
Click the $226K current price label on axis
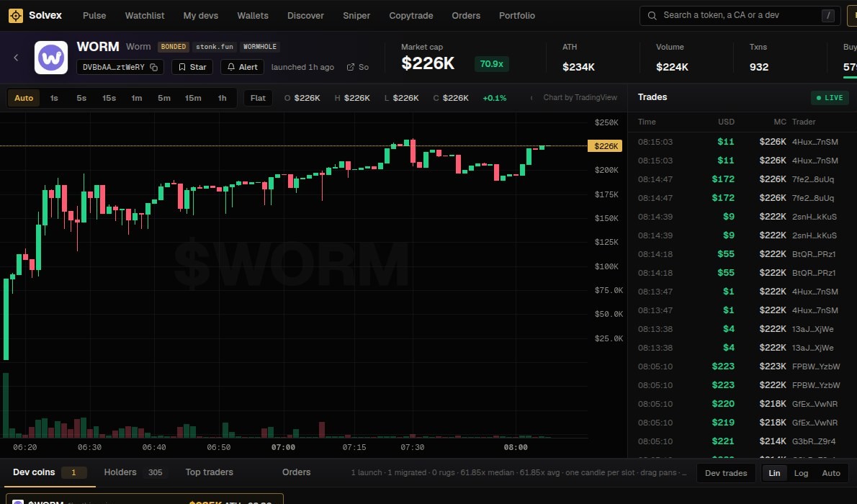[605, 146]
